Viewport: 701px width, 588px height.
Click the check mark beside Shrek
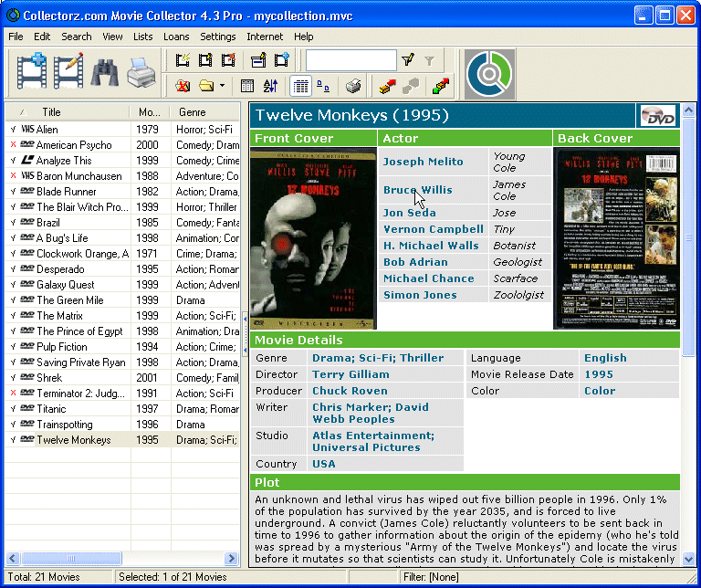click(x=14, y=377)
